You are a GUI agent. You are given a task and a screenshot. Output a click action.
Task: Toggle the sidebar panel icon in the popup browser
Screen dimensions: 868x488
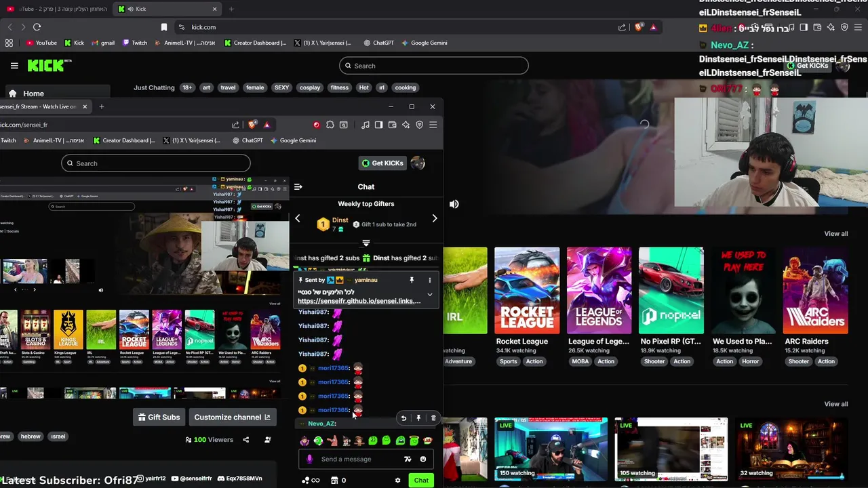pos(378,125)
